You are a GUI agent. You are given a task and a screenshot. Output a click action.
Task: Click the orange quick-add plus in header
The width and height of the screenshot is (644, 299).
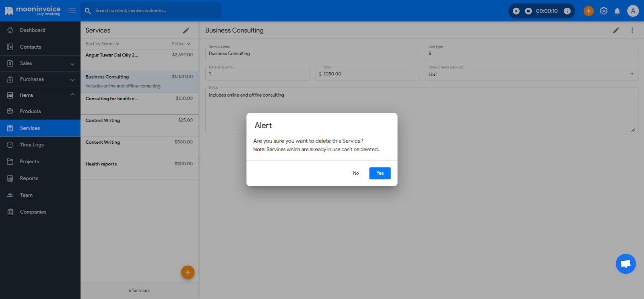pyautogui.click(x=588, y=11)
